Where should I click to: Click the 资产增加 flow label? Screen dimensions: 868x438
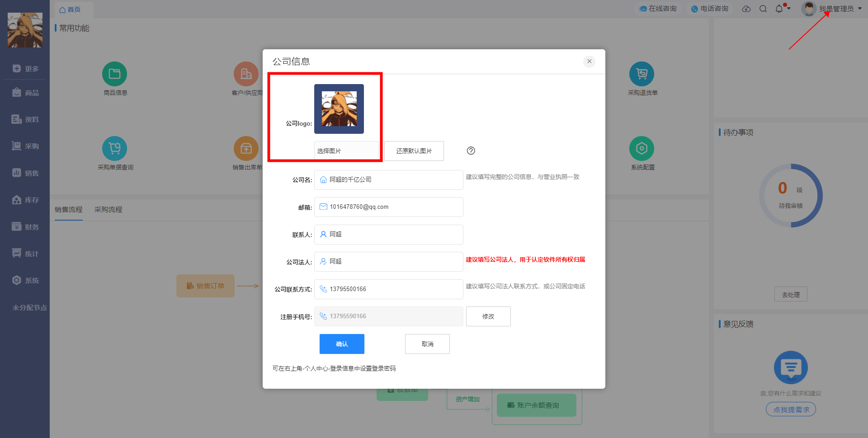[467, 399]
